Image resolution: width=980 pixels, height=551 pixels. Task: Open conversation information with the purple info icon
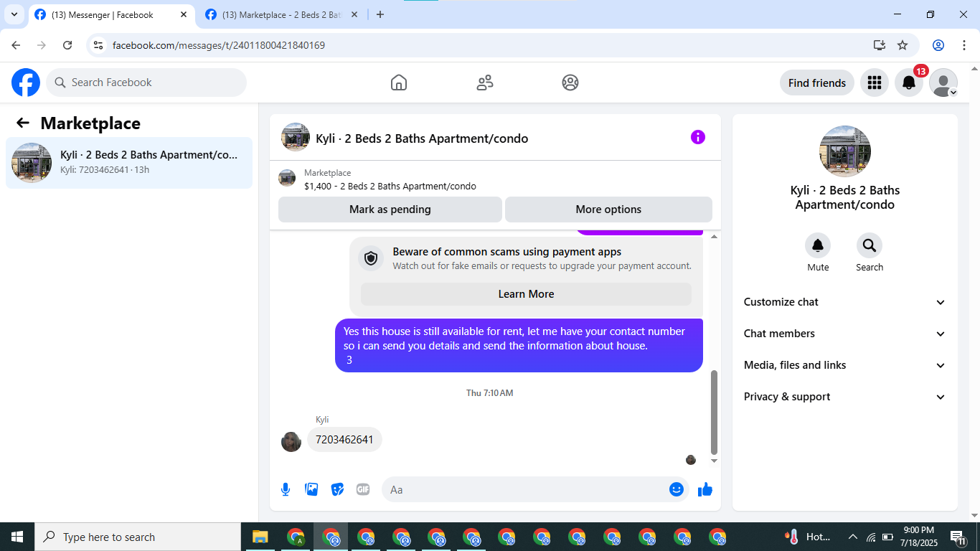click(698, 137)
